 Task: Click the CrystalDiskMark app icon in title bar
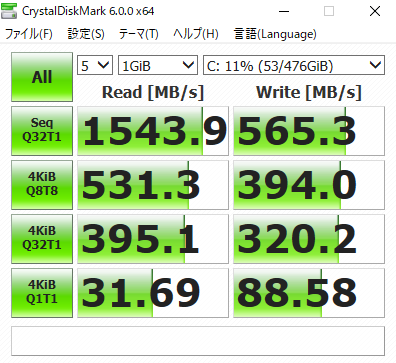9,11
